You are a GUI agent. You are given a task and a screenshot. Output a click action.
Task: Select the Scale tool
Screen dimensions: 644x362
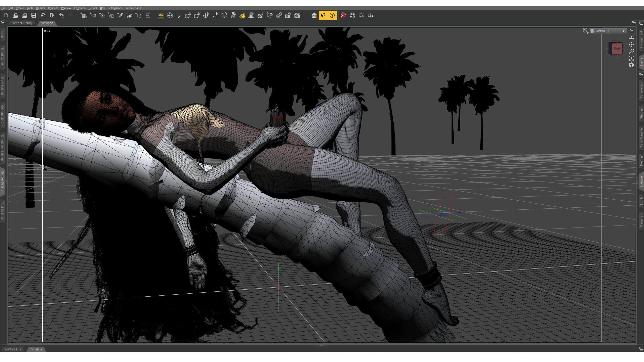point(215,16)
